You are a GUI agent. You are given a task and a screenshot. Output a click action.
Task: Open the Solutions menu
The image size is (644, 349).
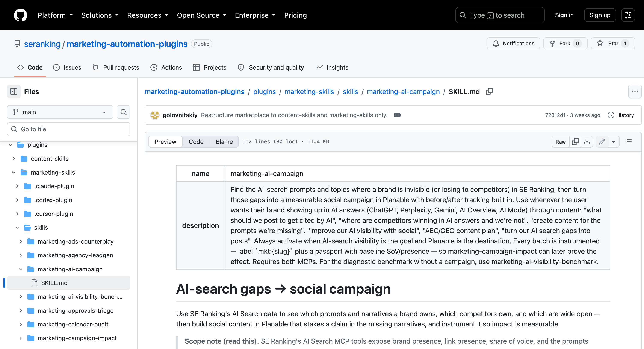[100, 15]
